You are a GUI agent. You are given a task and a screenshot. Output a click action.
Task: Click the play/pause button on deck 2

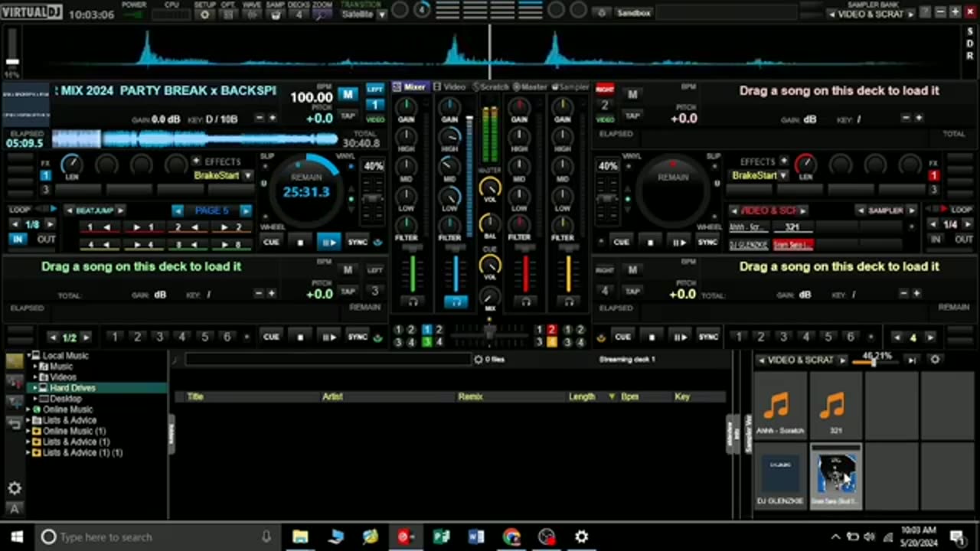[679, 243]
